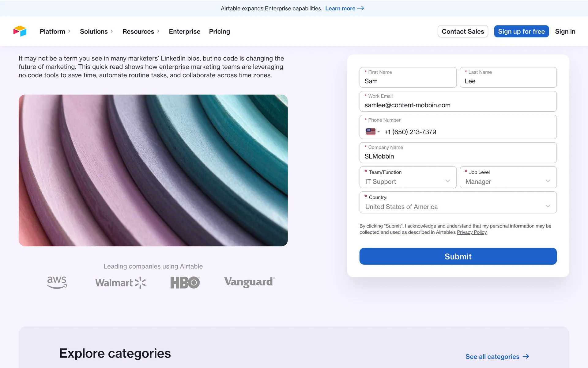Click the arrow next to Learn more
This screenshot has height=368, width=588.
pyautogui.click(x=361, y=8)
